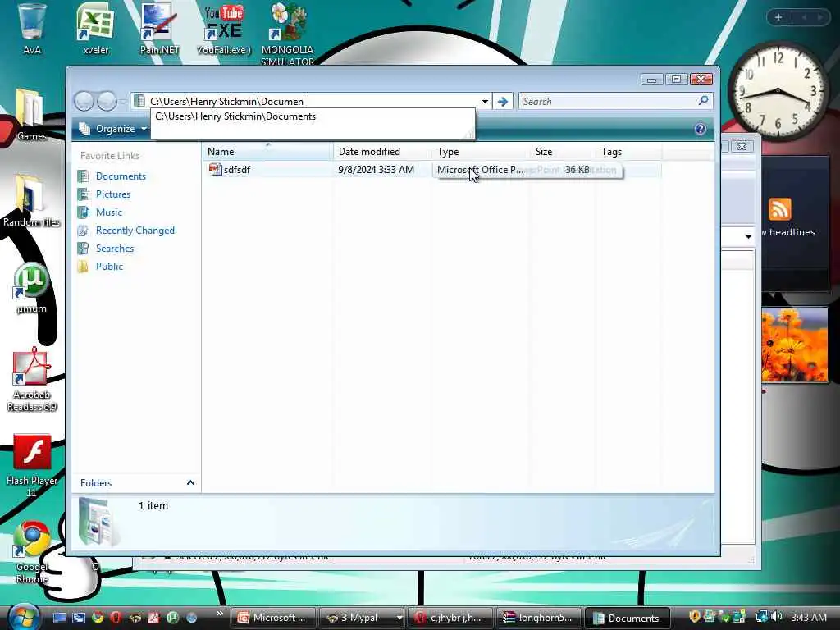Sort by the Date modified column header
Screen dimensions: 840x630
pos(382,152)
